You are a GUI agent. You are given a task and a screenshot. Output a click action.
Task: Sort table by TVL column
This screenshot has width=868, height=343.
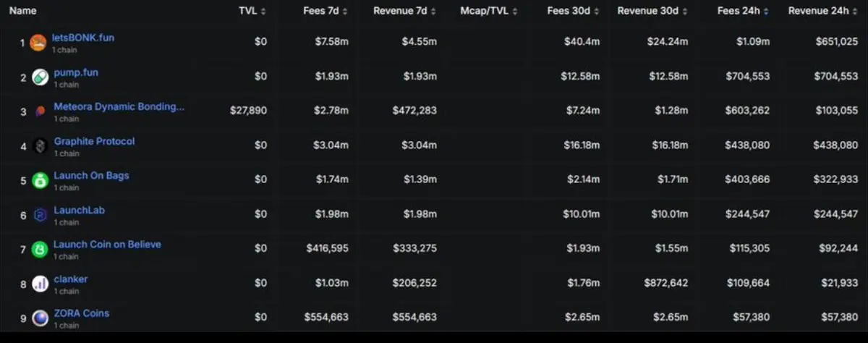point(252,11)
